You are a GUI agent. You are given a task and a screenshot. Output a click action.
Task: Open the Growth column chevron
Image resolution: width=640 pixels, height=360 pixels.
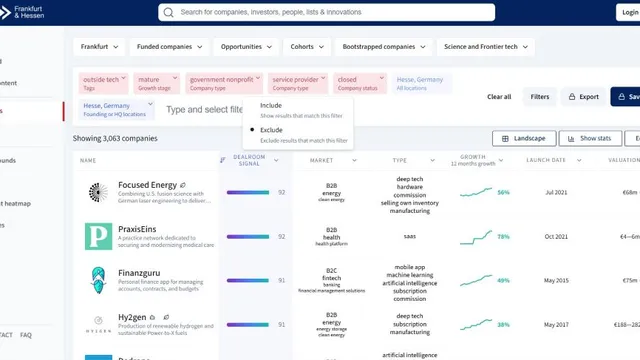click(501, 160)
